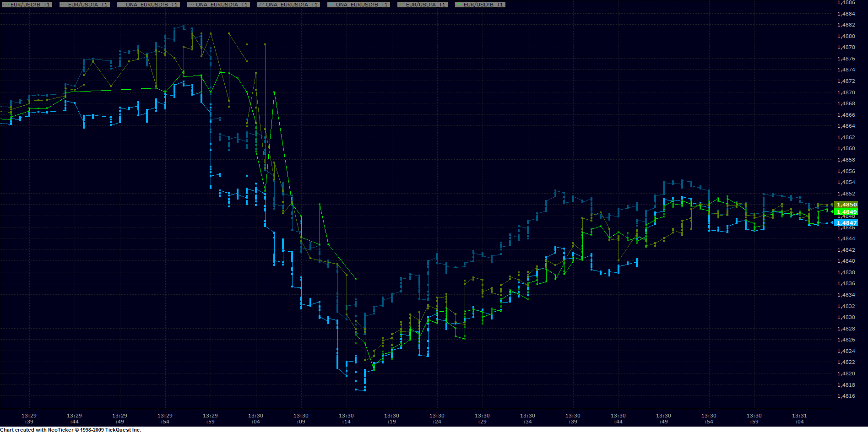Select the dotted-line EUR/USD!A_T1 legend entry
This screenshot has width=868, height=433.
click(85, 5)
